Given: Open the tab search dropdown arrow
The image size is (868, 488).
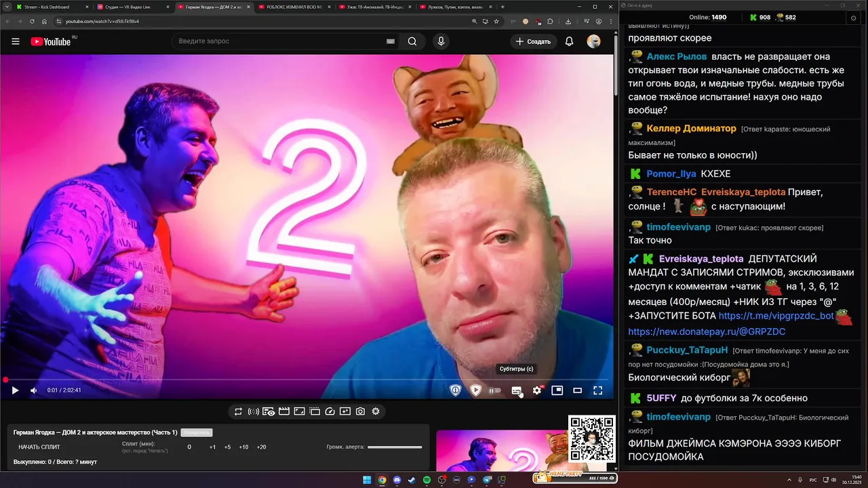Looking at the screenshot, I should point(6,7).
